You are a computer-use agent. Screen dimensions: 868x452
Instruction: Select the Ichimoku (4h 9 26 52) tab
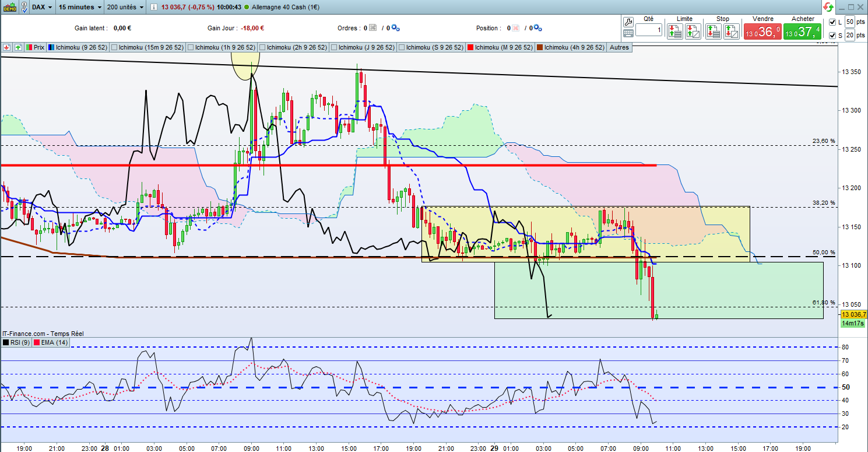point(571,47)
